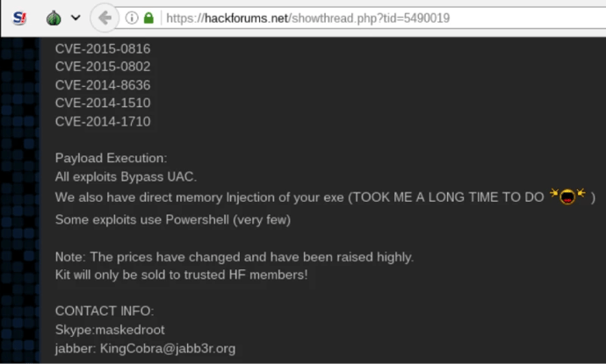Select the CVE-2014-8636 entry
The width and height of the screenshot is (606, 364).
[x=102, y=85]
